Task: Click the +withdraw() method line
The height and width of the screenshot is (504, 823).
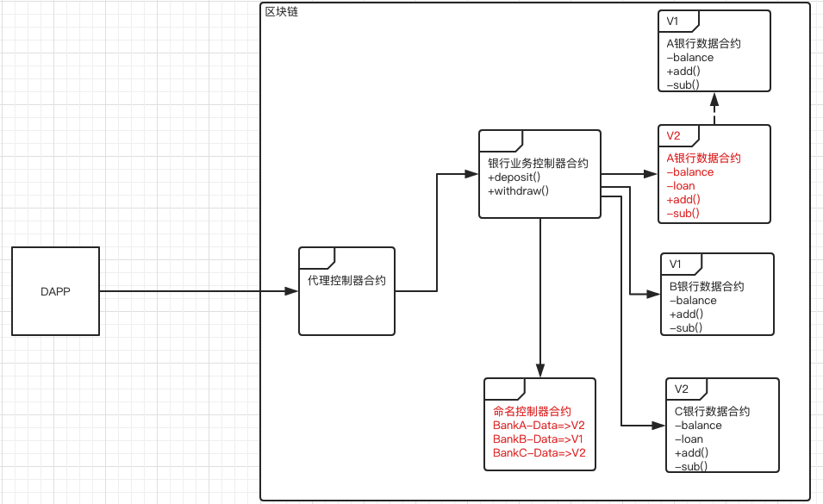Action: (518, 191)
